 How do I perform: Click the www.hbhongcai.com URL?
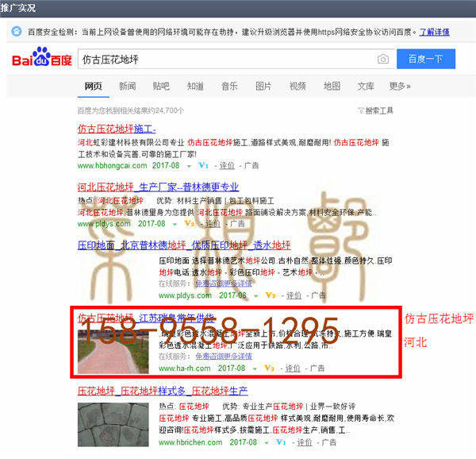click(113, 165)
